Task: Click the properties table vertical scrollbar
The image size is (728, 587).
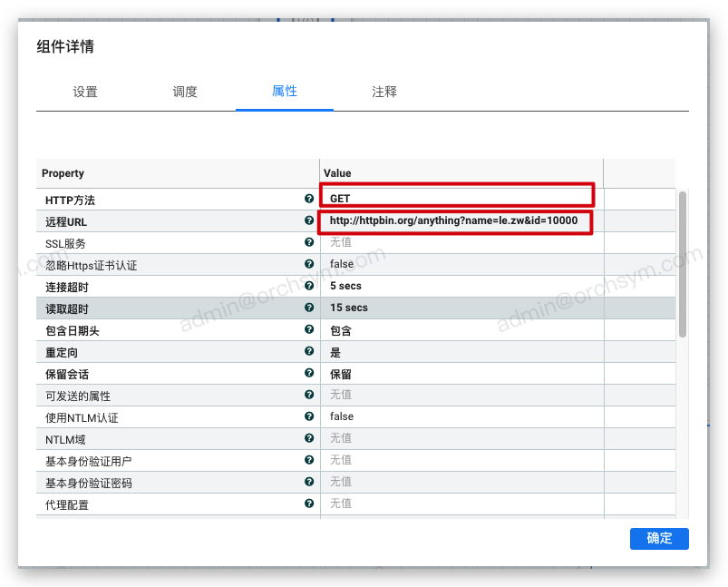Action: tap(683, 263)
